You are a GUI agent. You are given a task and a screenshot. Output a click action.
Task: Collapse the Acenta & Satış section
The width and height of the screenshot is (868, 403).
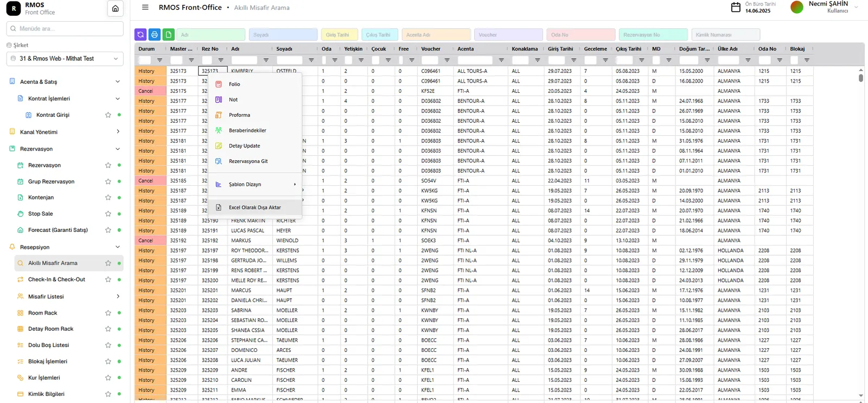[x=118, y=82]
